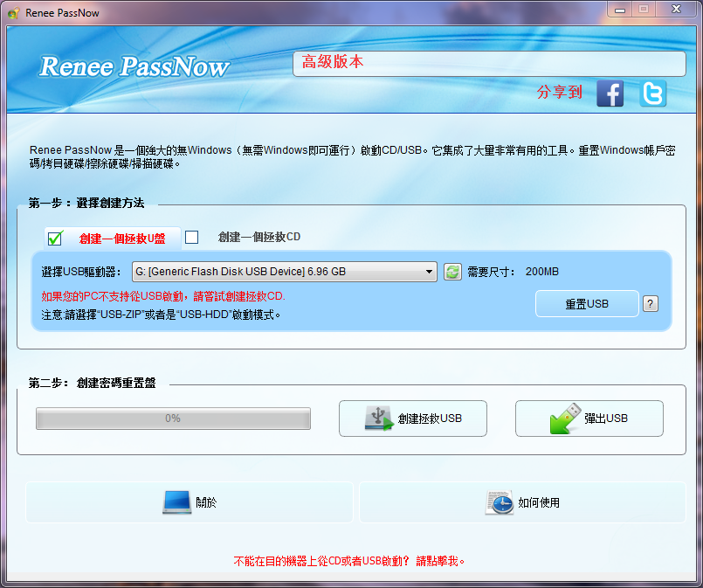The height and width of the screenshot is (588, 703).
Task: Click the 創建拯救USB button
Action: (413, 419)
